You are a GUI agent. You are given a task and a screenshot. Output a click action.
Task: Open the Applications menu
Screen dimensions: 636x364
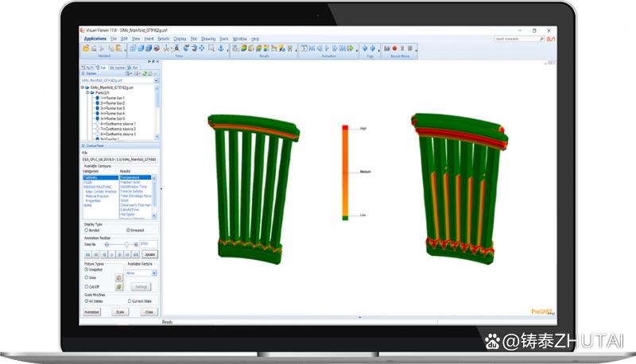[95, 39]
